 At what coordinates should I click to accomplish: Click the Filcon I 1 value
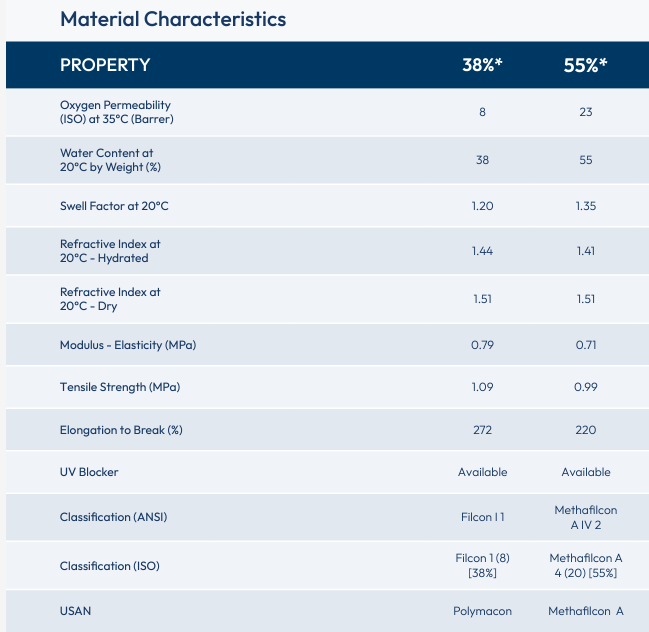pyautogui.click(x=482, y=517)
